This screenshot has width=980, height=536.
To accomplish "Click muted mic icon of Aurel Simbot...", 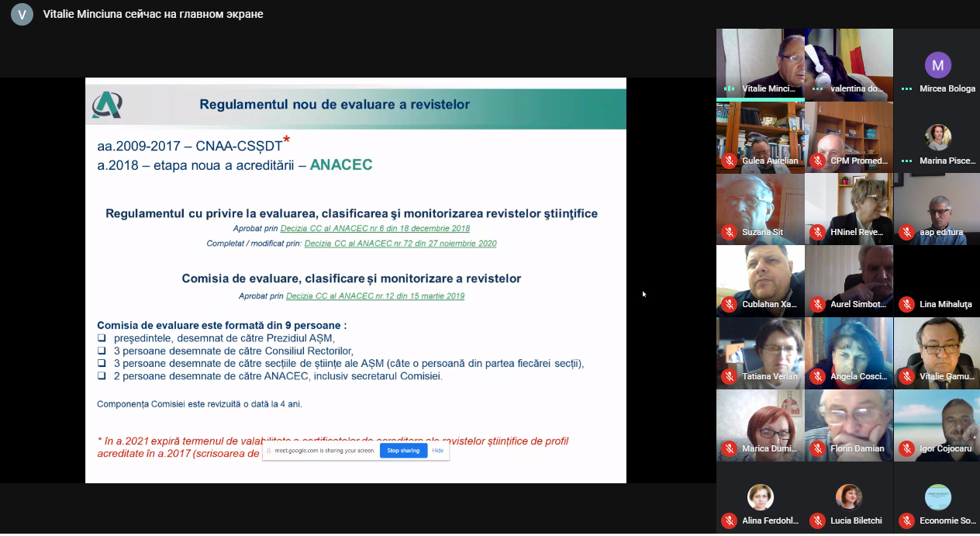I will coord(817,304).
